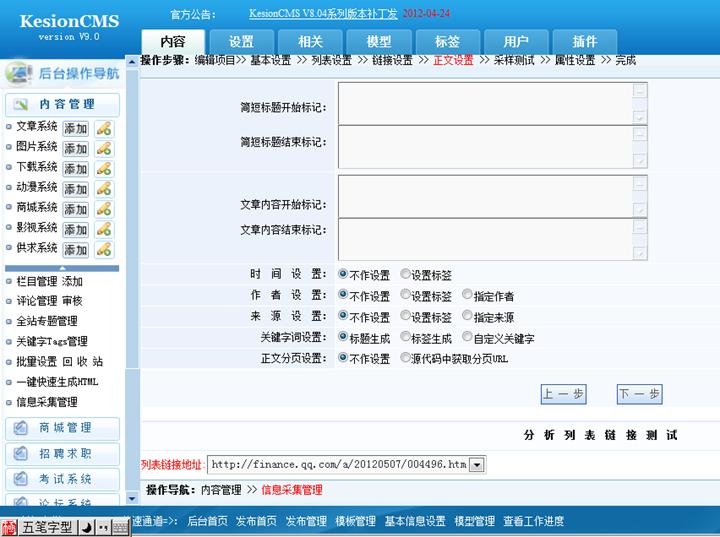
Task: Select 自定义关键字 radio option
Action: (467, 337)
